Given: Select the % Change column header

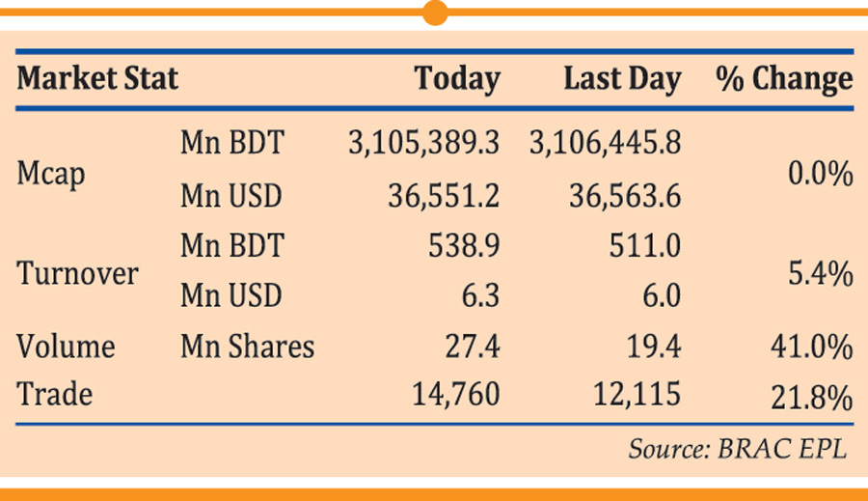Looking at the screenshot, I should point(784,79).
